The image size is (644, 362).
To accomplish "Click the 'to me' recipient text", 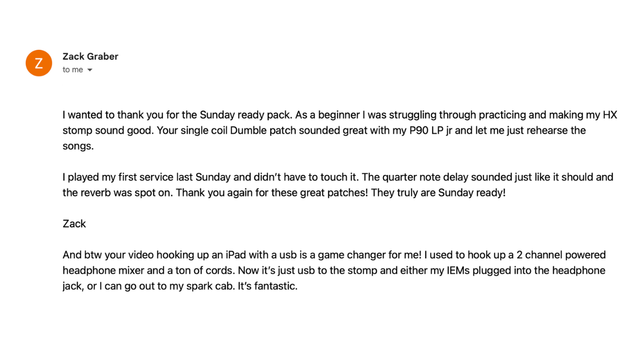I will 73,70.
